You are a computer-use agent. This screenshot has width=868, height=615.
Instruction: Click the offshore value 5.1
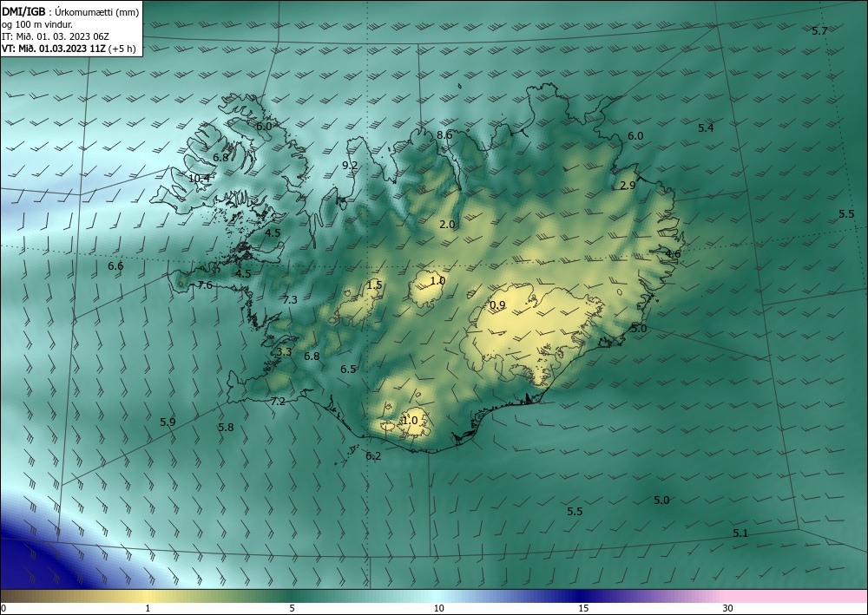click(x=740, y=533)
